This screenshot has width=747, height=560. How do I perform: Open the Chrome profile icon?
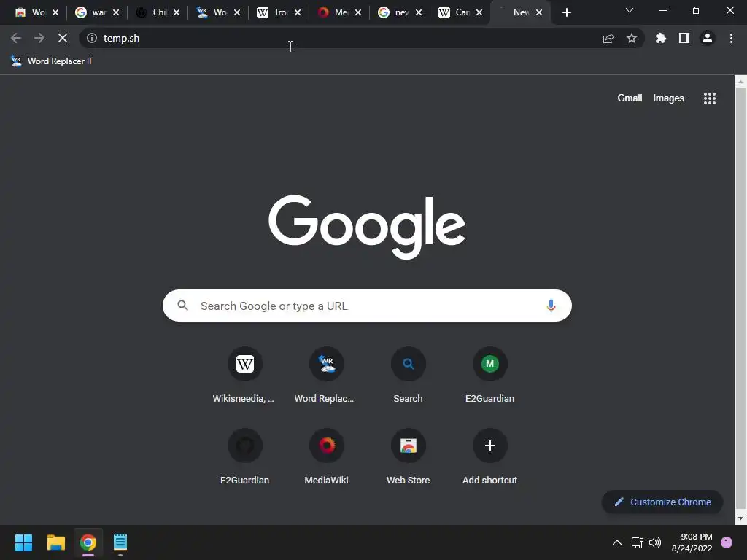[x=708, y=38]
